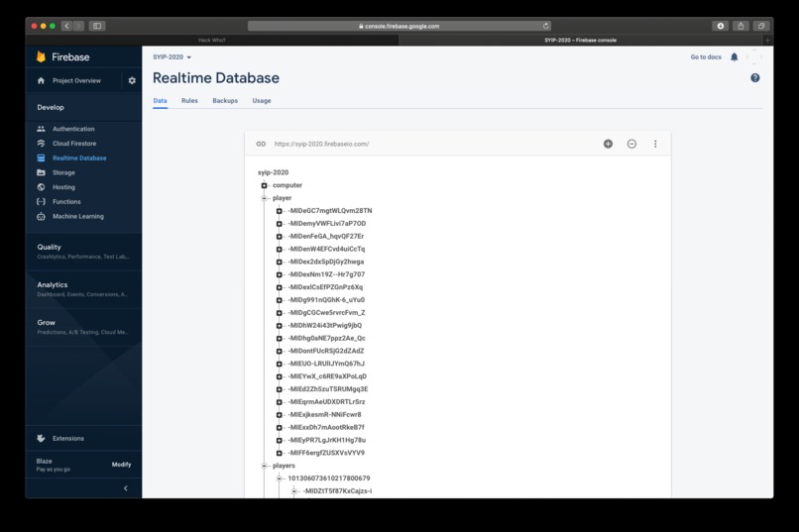
Task: Click the database URL field
Action: (321, 144)
